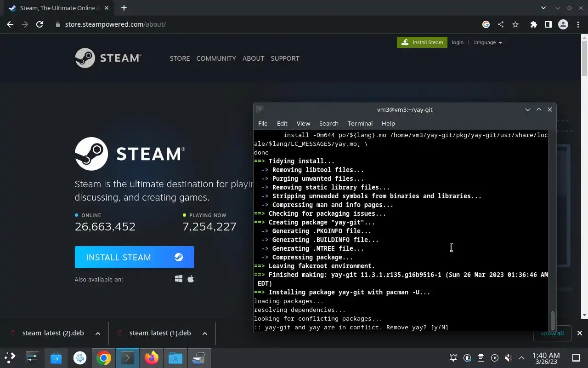The image size is (588, 368).
Task: Switch to the terminal taskbar icon
Action: (x=127, y=357)
